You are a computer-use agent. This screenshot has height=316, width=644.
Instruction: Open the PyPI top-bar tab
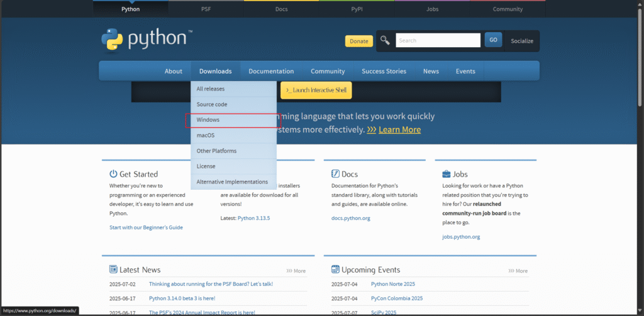(357, 9)
